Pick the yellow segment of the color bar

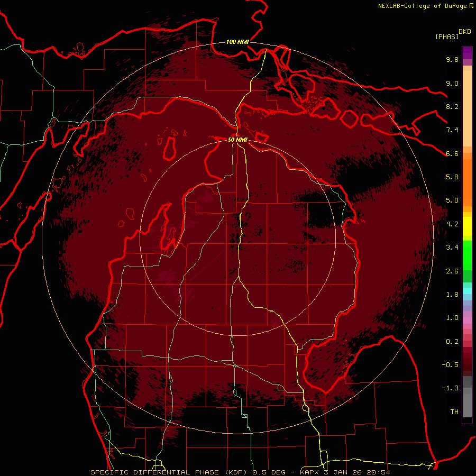tap(467, 226)
